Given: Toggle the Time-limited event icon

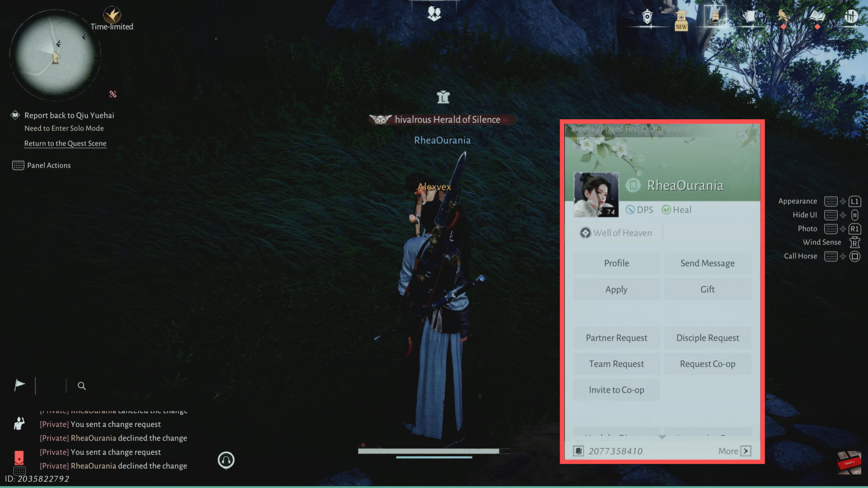Looking at the screenshot, I should click(x=112, y=15).
